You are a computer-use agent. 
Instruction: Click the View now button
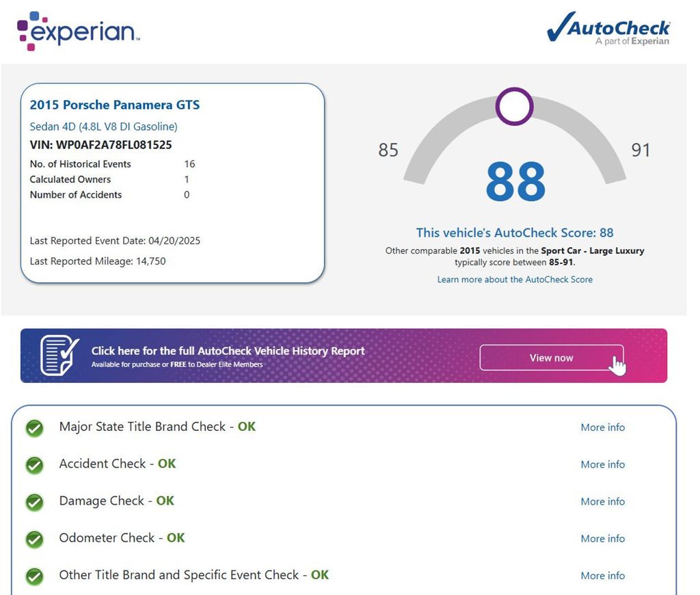[x=552, y=358]
